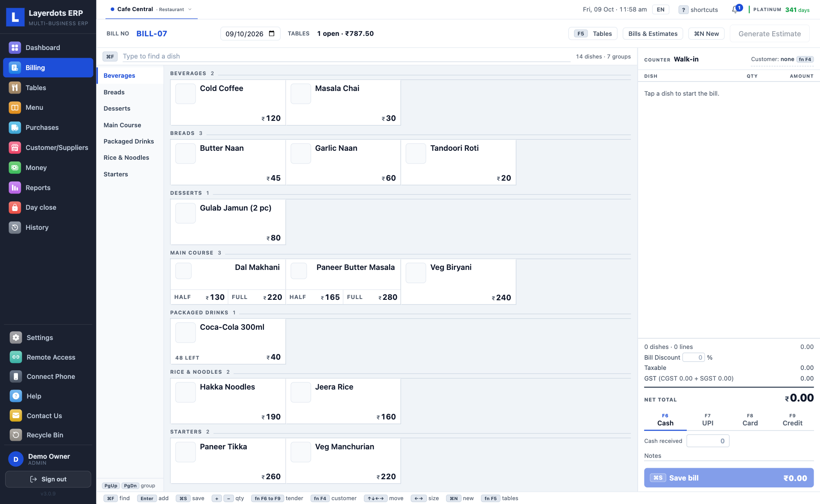Open the shortcuts help link

698,10
